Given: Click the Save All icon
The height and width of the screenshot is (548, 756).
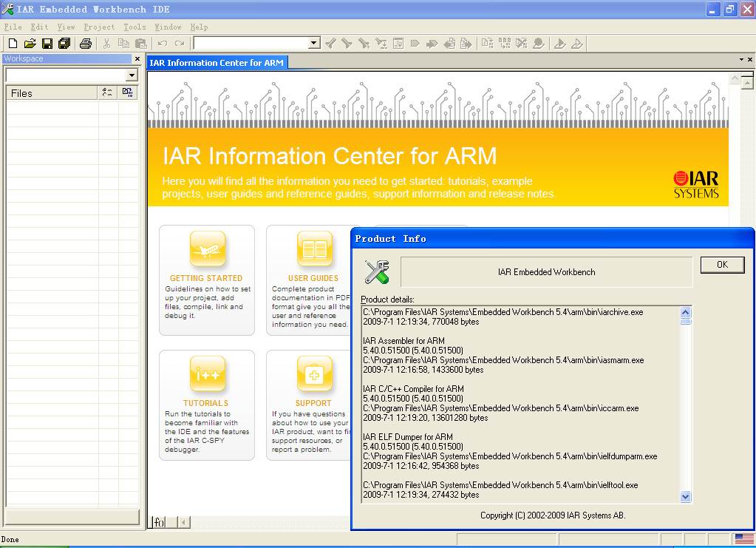Looking at the screenshot, I should [64, 44].
